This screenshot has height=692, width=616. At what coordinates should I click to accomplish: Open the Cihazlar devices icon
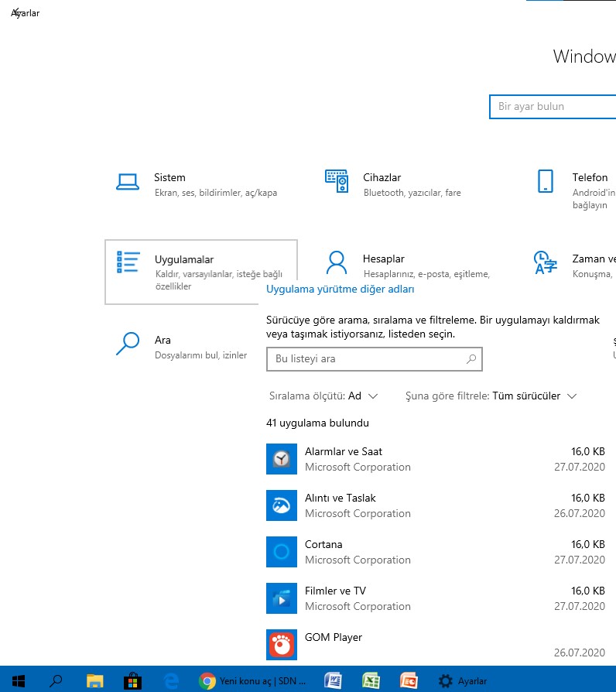click(337, 181)
